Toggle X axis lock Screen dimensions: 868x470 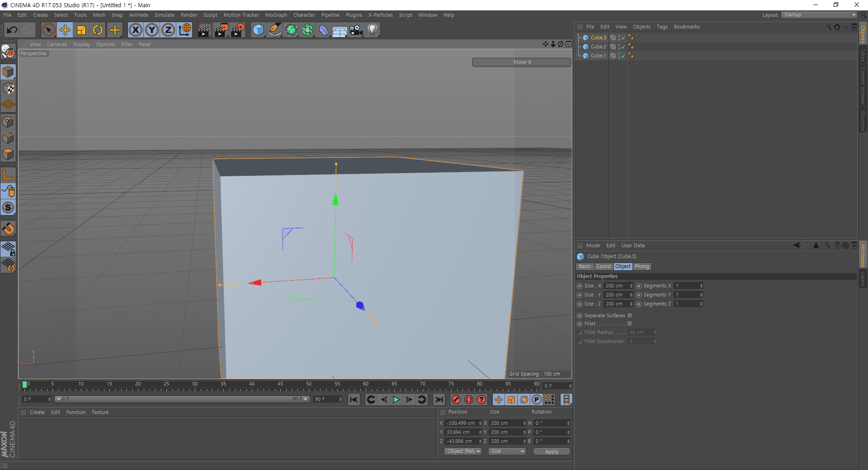point(135,30)
